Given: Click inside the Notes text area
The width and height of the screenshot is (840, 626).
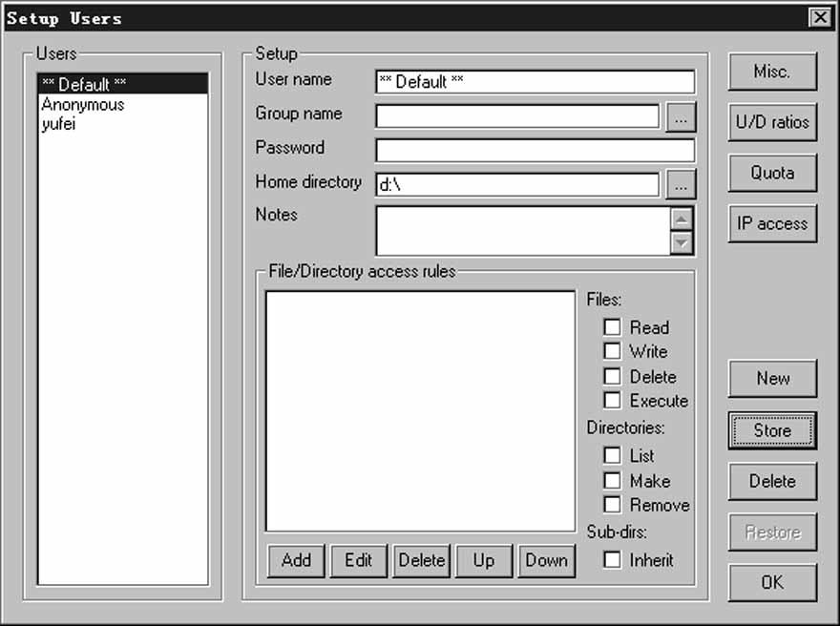Looking at the screenshot, I should tap(523, 231).
